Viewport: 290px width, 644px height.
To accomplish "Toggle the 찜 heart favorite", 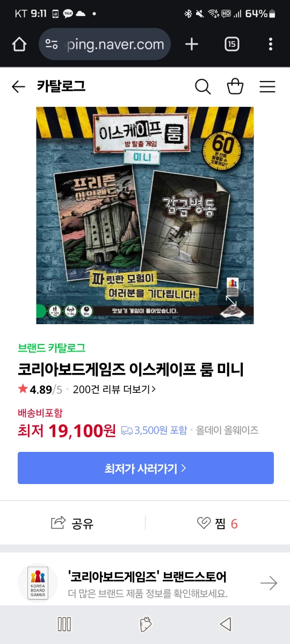I will (217, 523).
